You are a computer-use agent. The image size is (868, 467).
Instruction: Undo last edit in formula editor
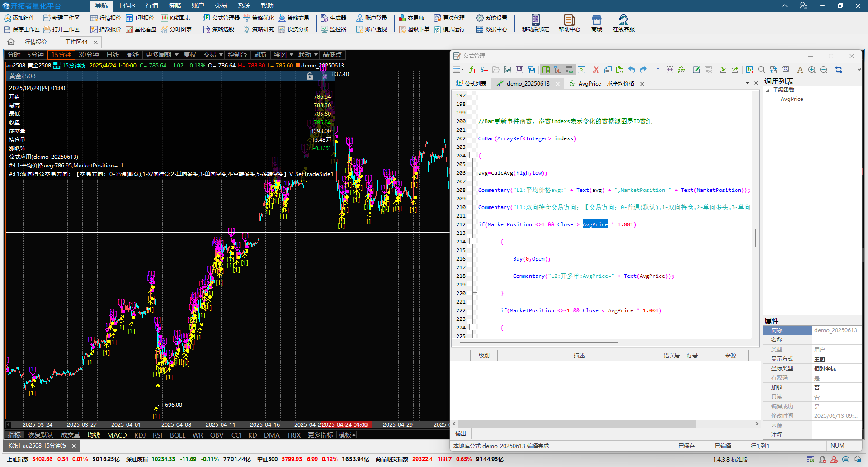(x=632, y=70)
